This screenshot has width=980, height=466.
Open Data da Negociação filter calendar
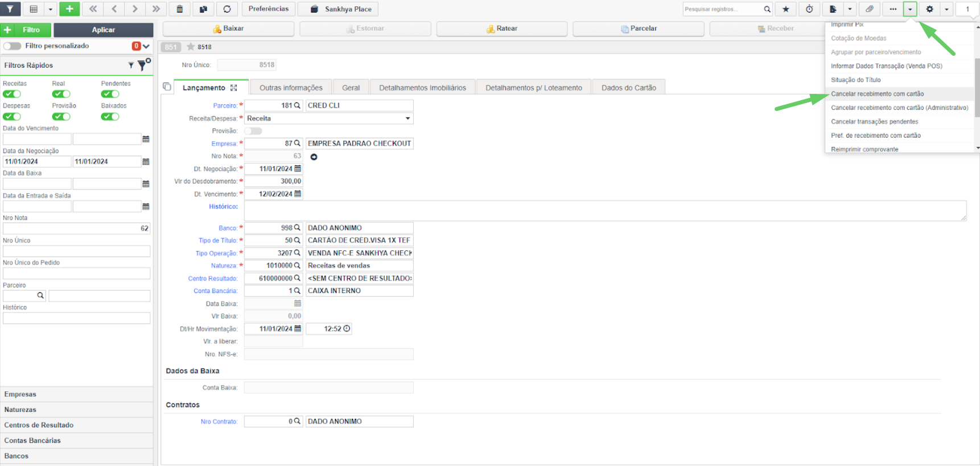point(146,162)
